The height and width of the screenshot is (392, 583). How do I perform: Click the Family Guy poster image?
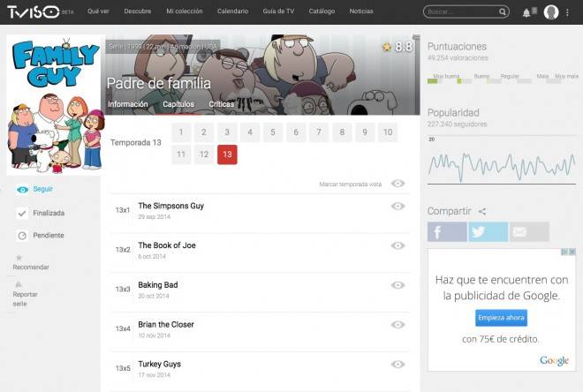tap(56, 105)
